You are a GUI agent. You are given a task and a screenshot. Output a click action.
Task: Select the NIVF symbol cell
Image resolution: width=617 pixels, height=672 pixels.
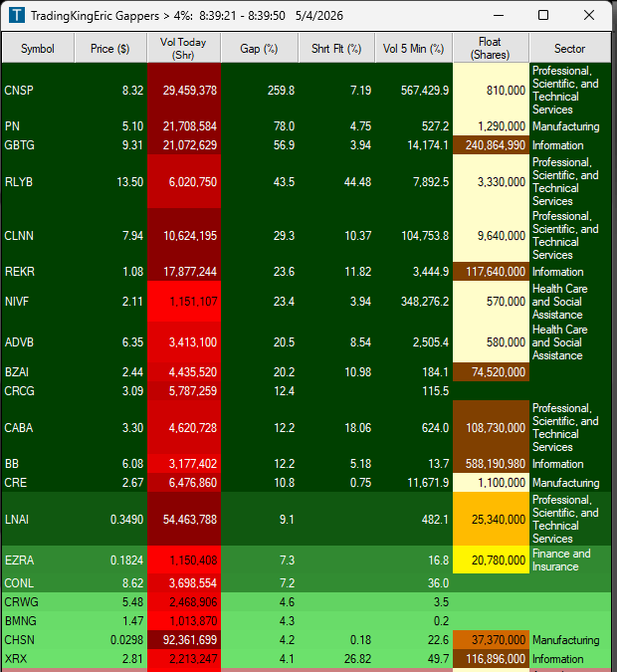38,302
